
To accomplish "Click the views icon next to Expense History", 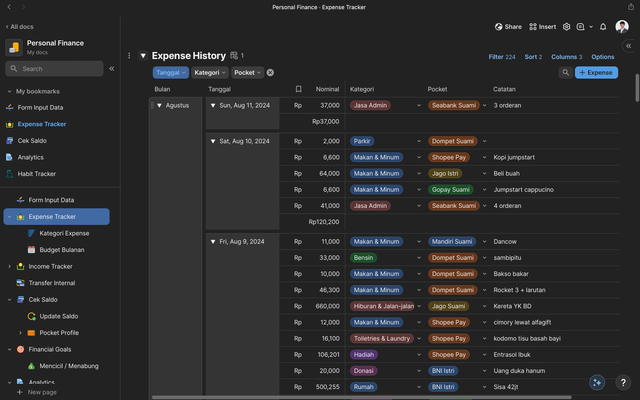I will coord(234,55).
